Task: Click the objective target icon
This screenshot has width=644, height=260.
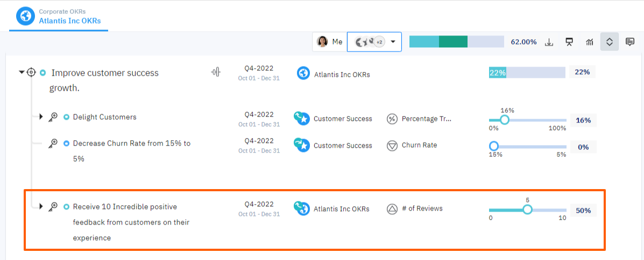Action: click(x=31, y=73)
